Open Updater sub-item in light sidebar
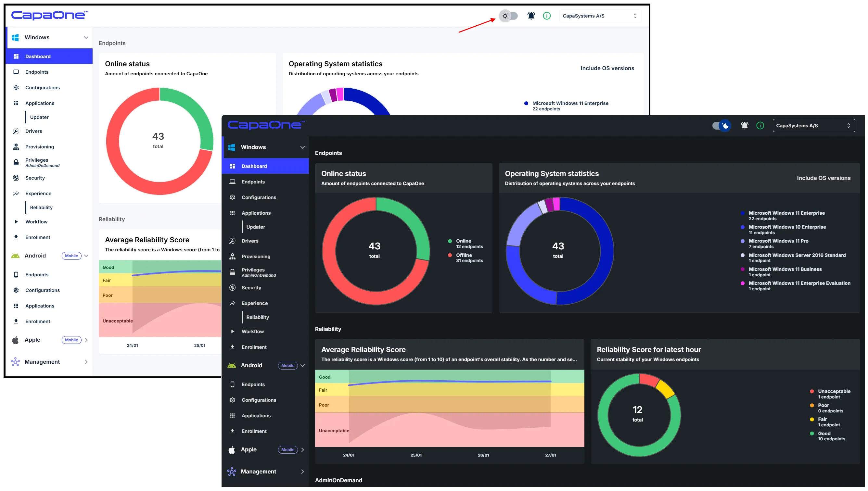This screenshot has height=491, width=868. click(x=39, y=117)
